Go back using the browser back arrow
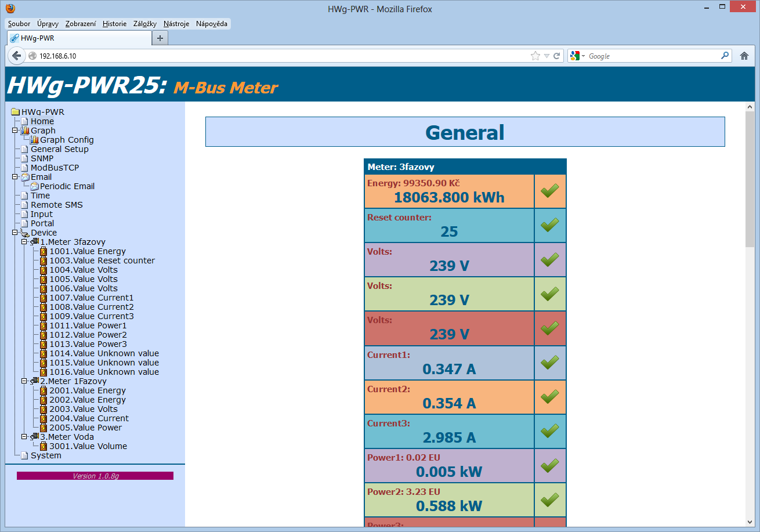The width and height of the screenshot is (760, 532). (17, 56)
